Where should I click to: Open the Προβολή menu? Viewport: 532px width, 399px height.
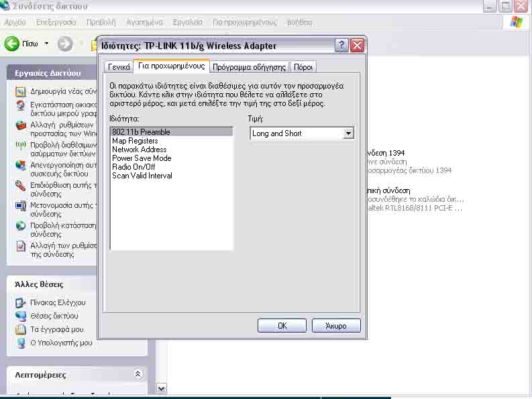pos(101,22)
